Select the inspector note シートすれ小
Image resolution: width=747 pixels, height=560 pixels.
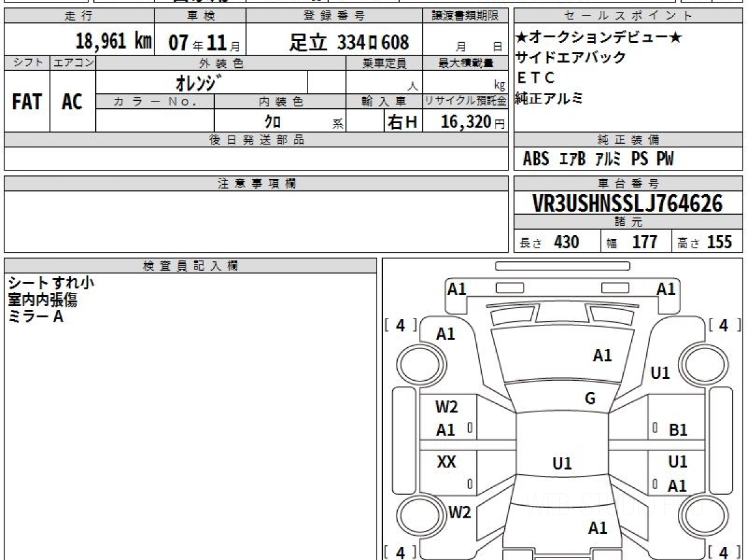[50, 282]
